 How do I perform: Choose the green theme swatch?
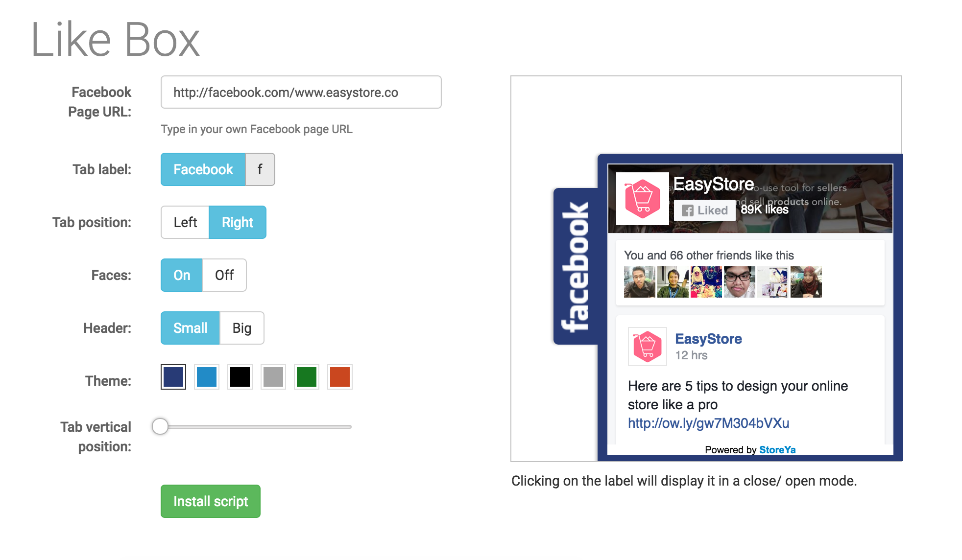click(x=307, y=377)
